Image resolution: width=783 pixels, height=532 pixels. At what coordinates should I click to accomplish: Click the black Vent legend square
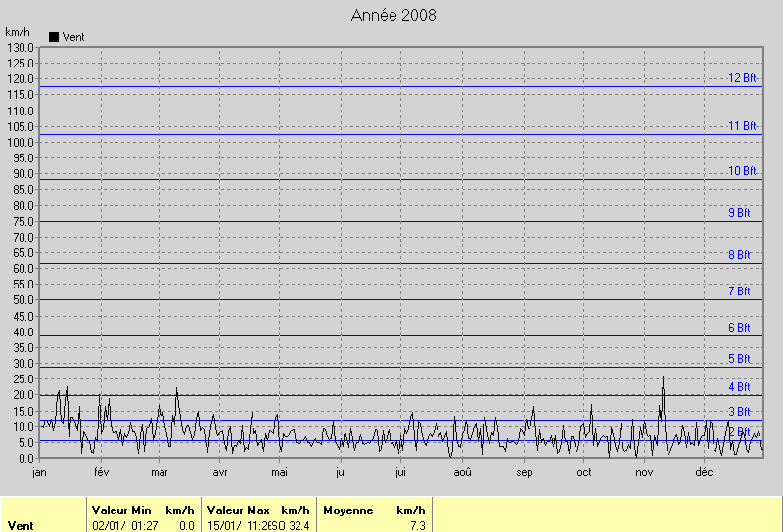point(54,37)
